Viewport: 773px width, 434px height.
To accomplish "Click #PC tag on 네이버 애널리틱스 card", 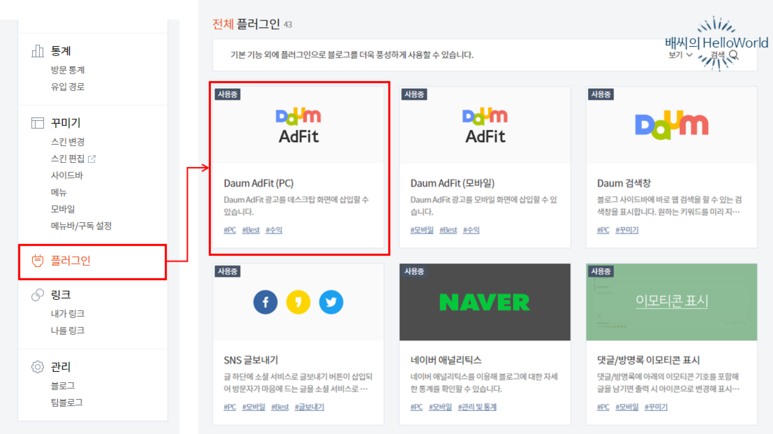I will pos(417,407).
